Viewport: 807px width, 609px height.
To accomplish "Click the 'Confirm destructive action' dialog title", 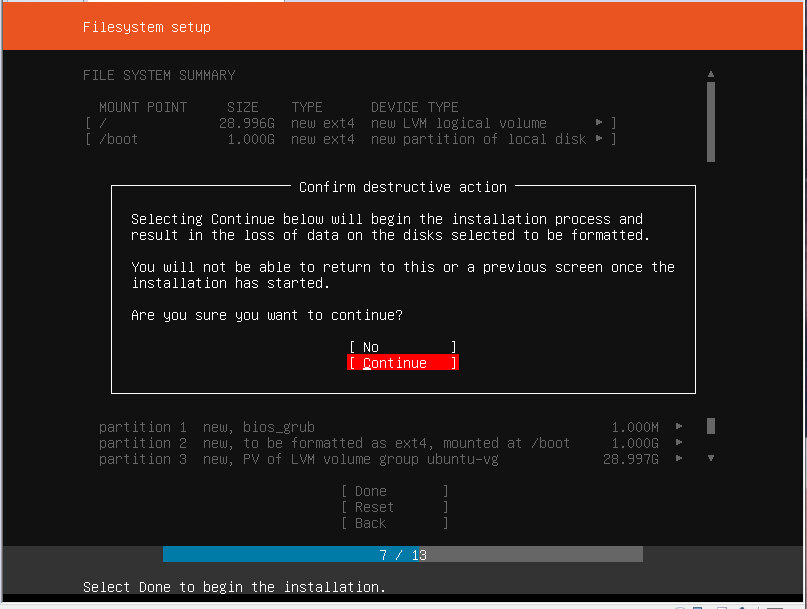I will click(402, 187).
